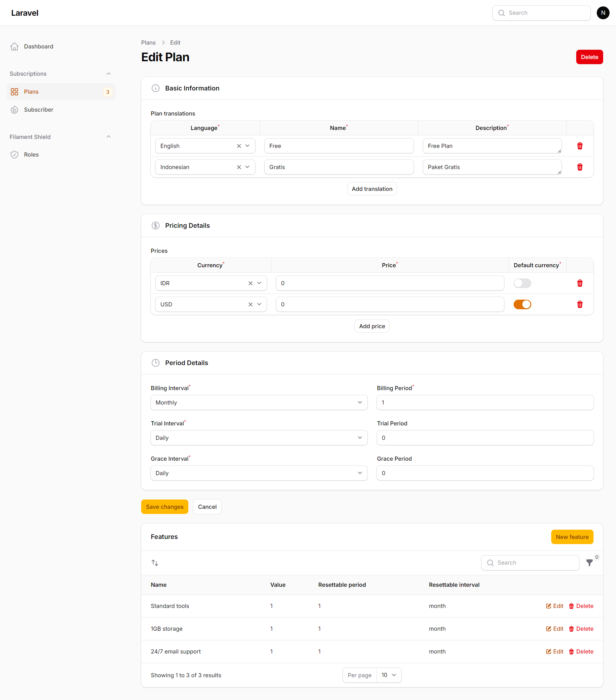The width and height of the screenshot is (616, 700).
Task: Edit the Standard tools feature
Action: (x=554, y=606)
